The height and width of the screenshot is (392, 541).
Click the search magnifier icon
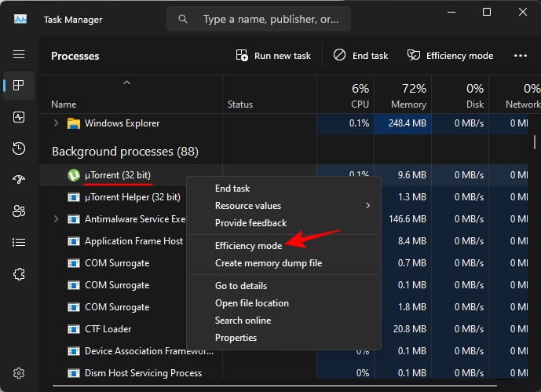pos(183,19)
